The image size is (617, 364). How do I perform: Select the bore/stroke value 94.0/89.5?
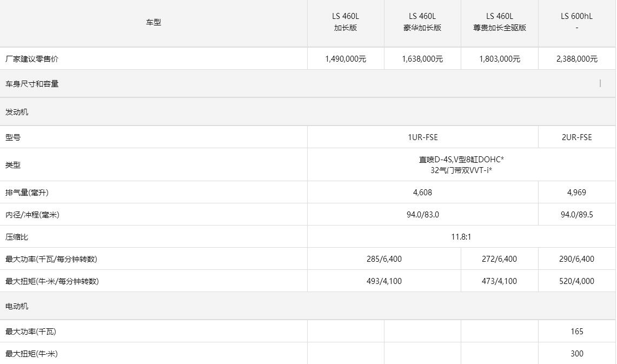pyautogui.click(x=576, y=215)
